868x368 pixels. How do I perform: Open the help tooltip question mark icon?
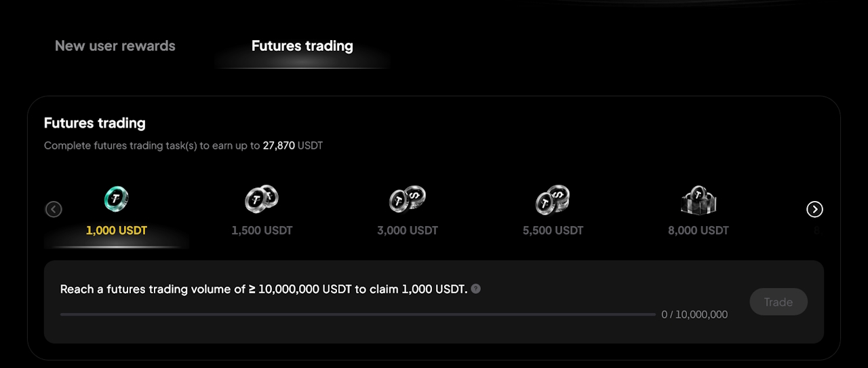[476, 289]
